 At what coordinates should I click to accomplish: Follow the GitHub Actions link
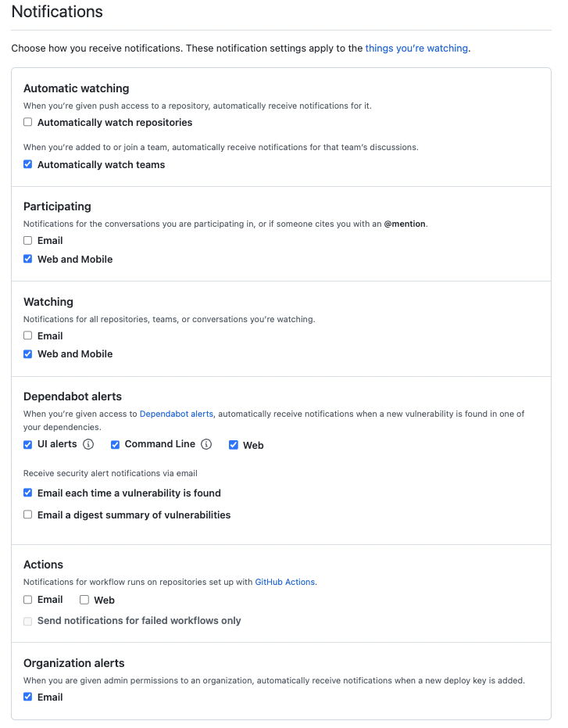pyautogui.click(x=284, y=582)
